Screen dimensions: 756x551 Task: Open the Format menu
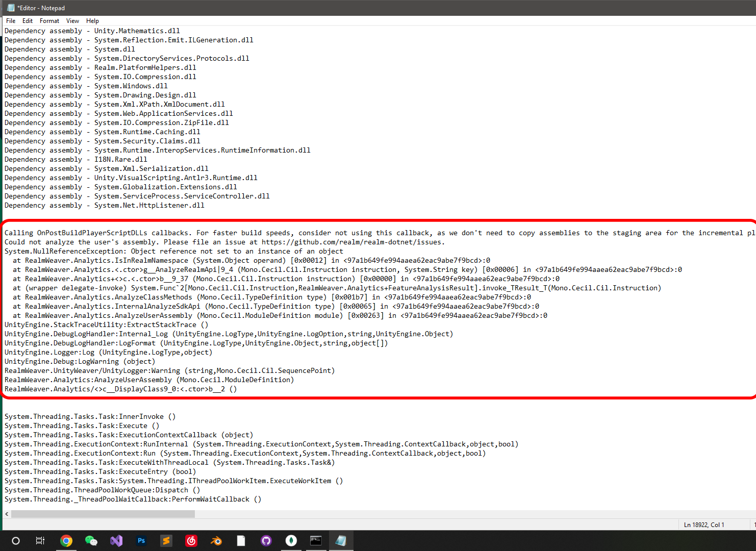click(49, 21)
